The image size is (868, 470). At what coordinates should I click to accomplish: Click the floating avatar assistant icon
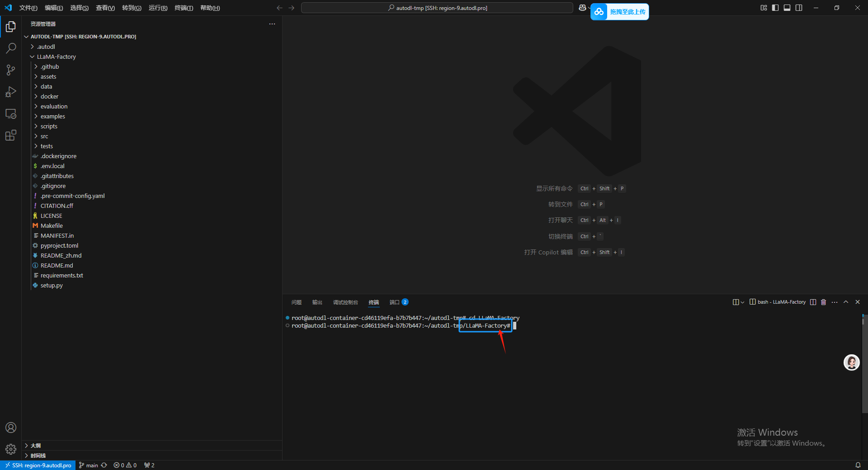[851, 362]
